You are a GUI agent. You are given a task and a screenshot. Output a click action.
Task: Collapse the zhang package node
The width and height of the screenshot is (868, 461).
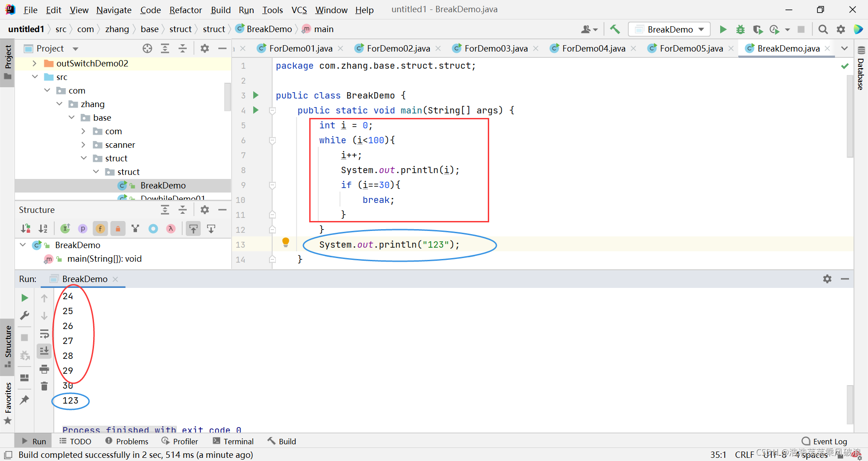tap(59, 104)
